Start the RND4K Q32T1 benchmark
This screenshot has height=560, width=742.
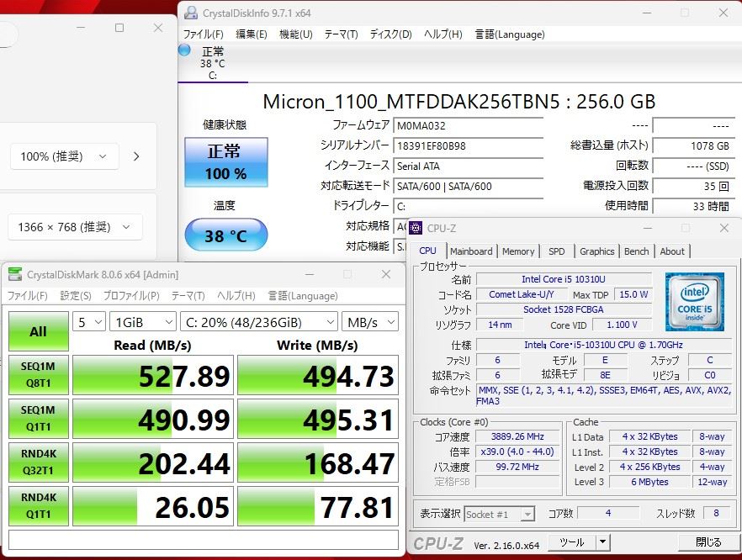tap(39, 463)
